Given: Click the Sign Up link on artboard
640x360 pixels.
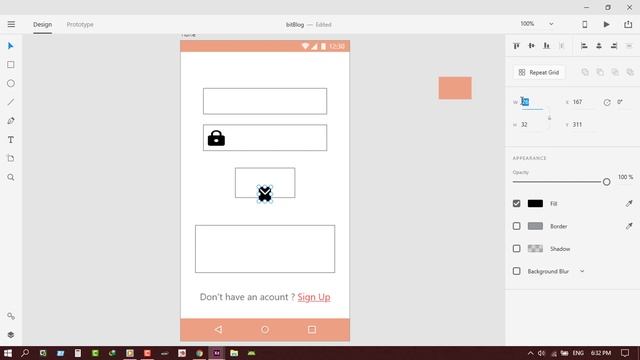Looking at the screenshot, I should pyautogui.click(x=313, y=297).
